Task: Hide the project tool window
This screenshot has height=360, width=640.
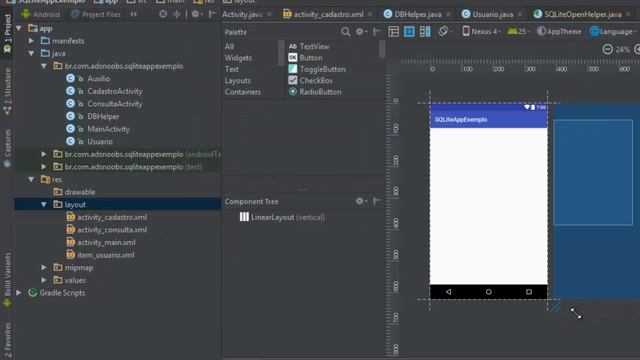Action: (212, 14)
